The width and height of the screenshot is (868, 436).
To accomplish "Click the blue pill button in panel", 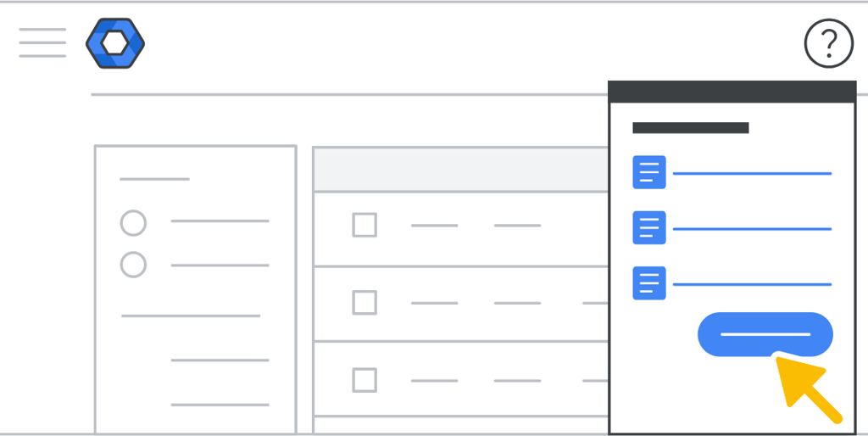I will (765, 334).
